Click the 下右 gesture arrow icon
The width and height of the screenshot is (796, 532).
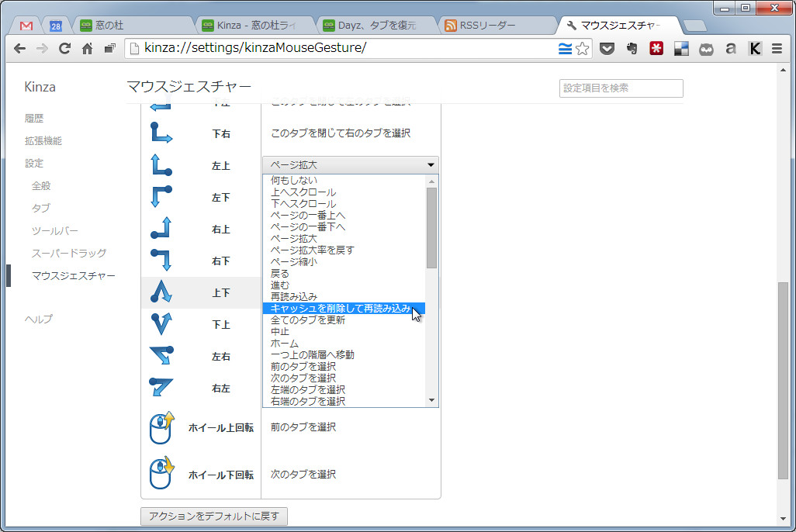click(161, 133)
